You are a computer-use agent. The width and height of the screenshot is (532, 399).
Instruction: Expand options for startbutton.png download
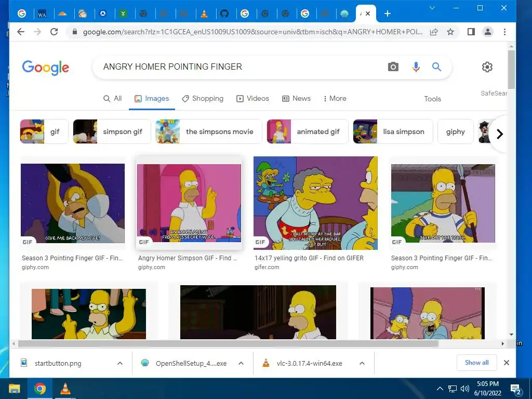click(x=120, y=363)
